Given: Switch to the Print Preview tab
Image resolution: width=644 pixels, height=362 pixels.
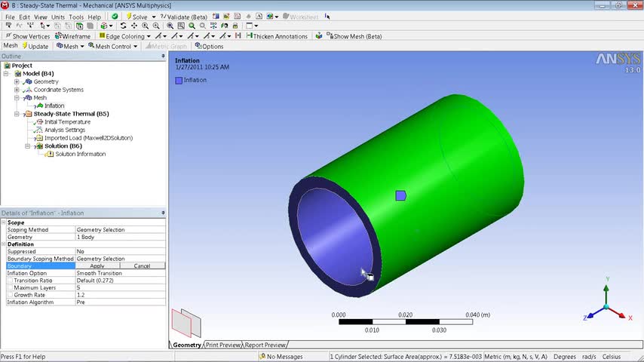Looking at the screenshot, I should pyautogui.click(x=223, y=345).
